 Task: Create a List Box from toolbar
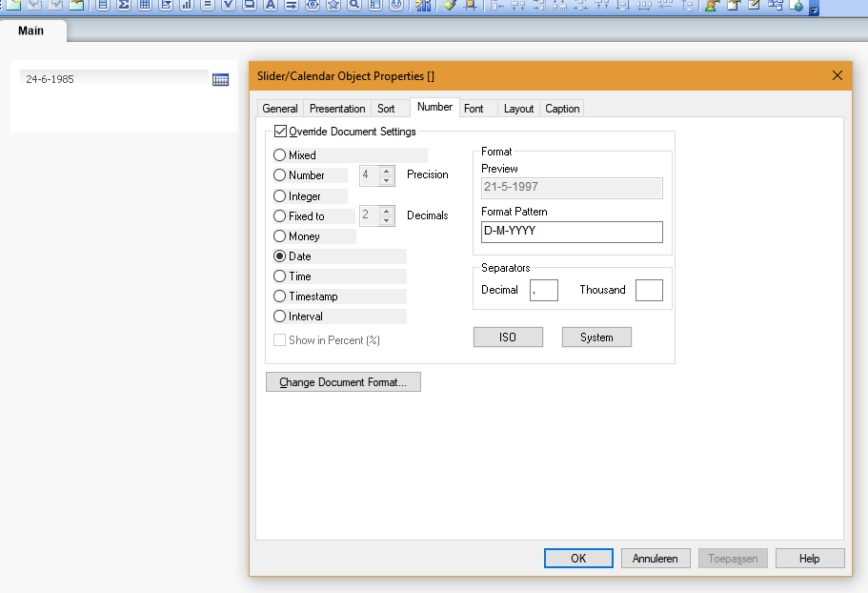point(103,5)
